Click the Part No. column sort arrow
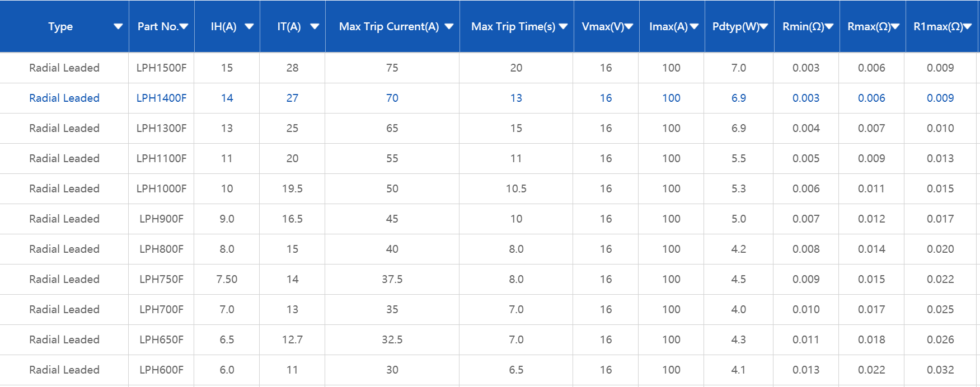The image size is (980, 387). [x=184, y=27]
